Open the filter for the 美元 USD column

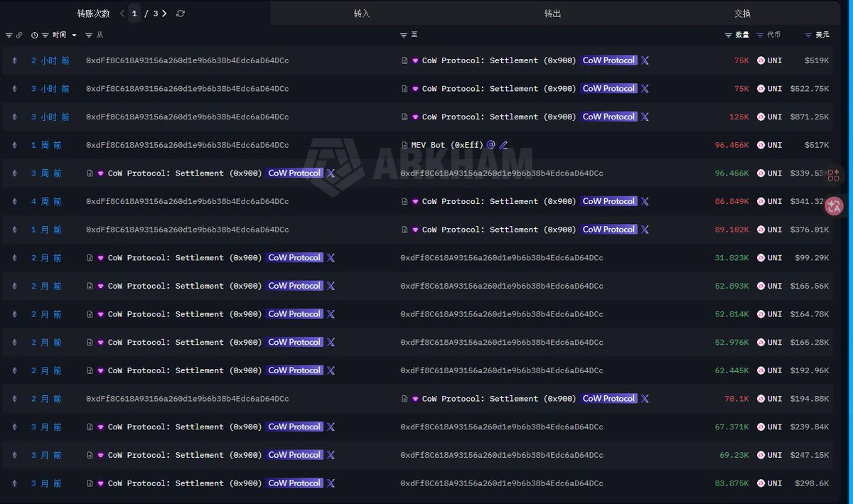808,35
